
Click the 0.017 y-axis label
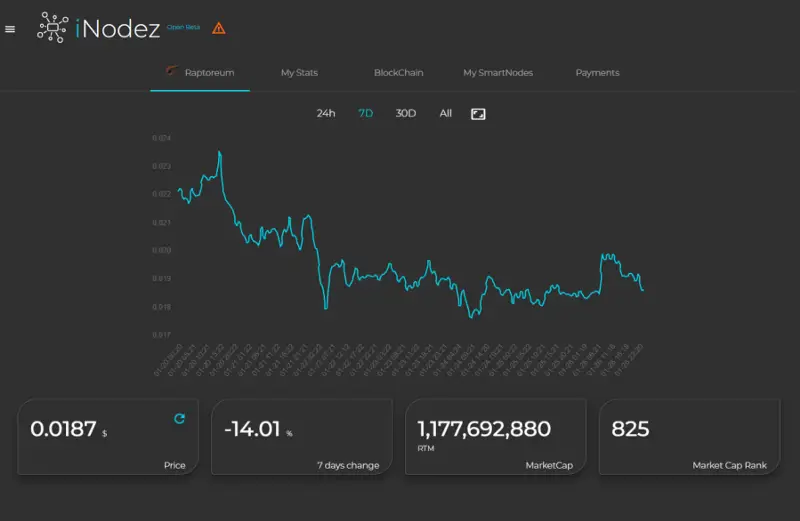[x=161, y=335]
